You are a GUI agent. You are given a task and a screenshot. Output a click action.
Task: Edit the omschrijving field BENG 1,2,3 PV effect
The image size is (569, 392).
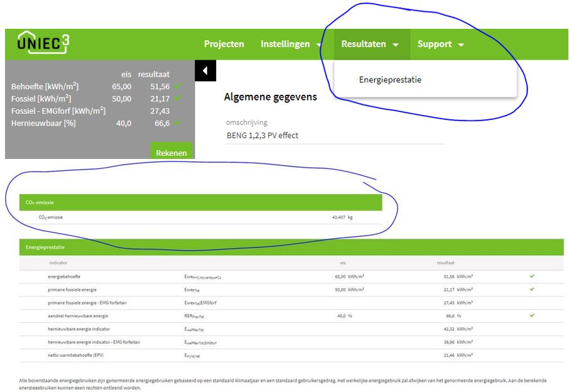coord(335,136)
